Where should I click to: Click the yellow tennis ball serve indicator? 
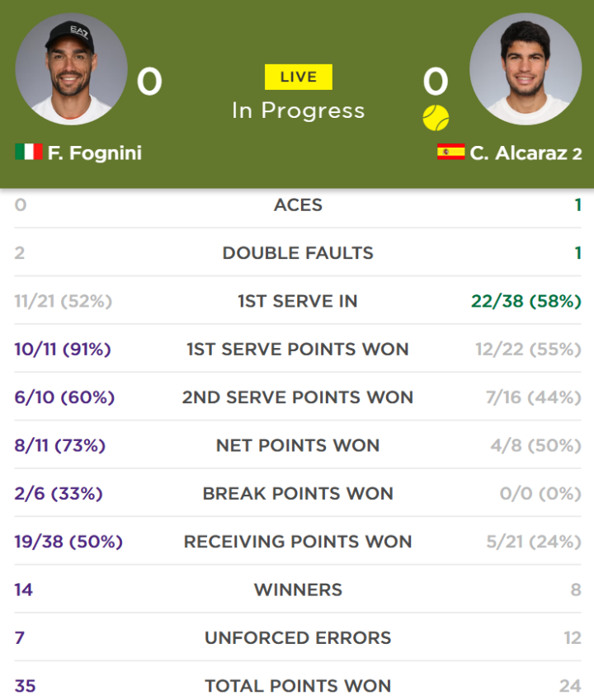436,118
